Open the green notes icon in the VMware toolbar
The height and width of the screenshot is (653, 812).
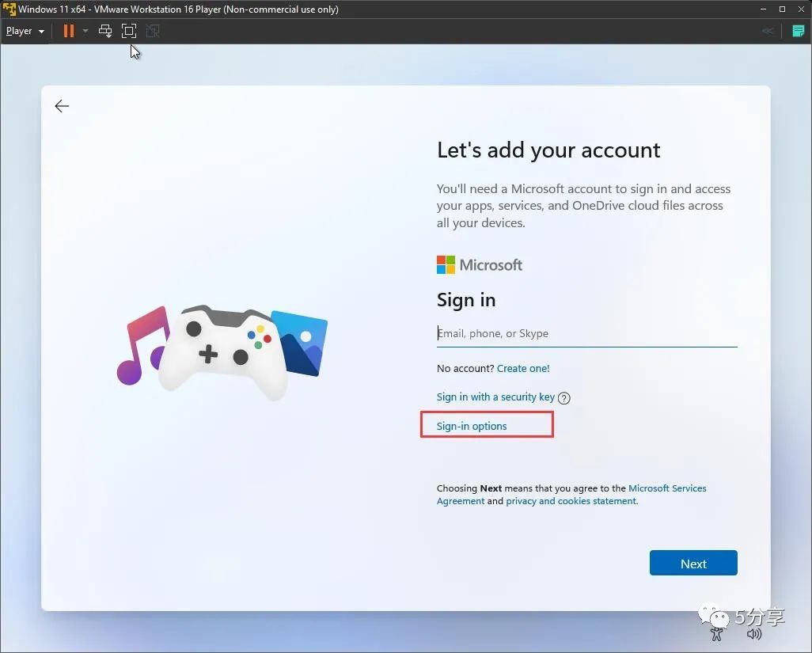[798, 31]
